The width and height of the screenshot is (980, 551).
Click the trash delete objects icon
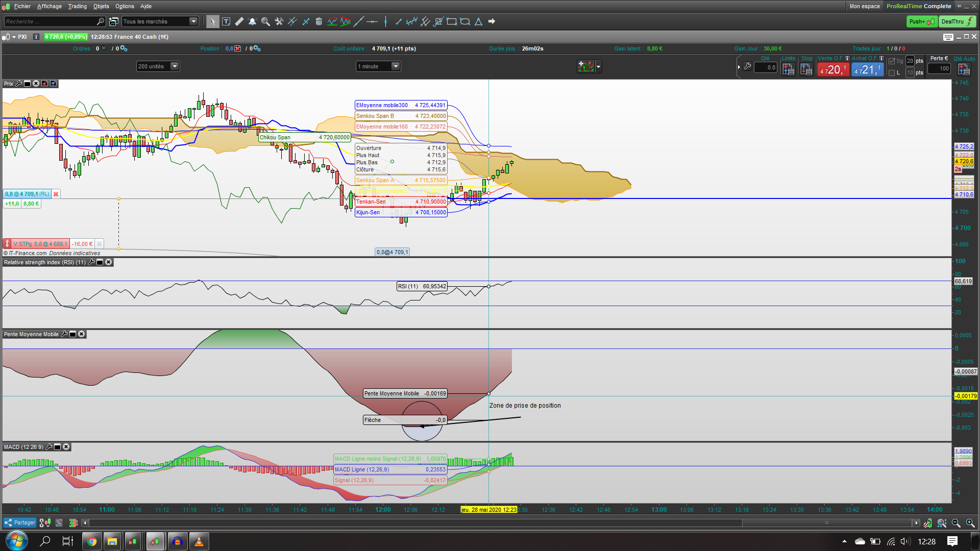coord(318,21)
